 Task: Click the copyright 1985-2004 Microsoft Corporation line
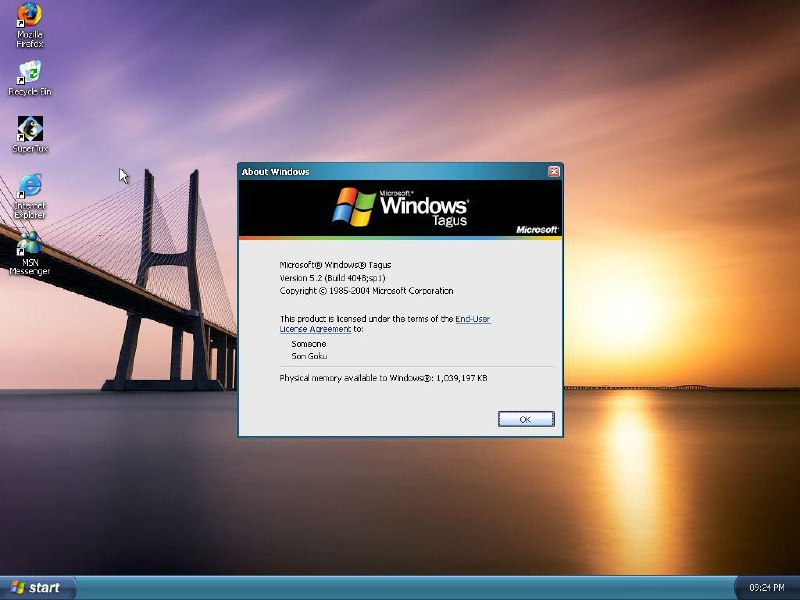tap(366, 291)
